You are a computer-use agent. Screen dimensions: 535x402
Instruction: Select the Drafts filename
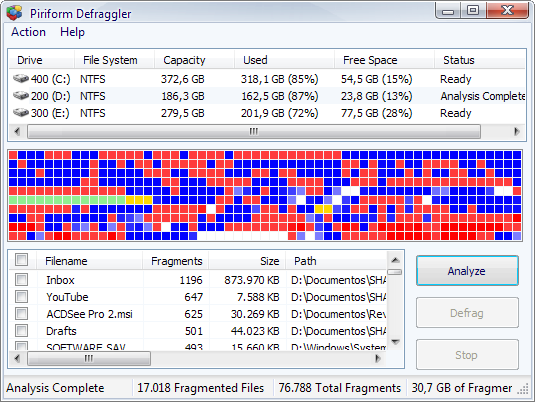click(x=61, y=331)
